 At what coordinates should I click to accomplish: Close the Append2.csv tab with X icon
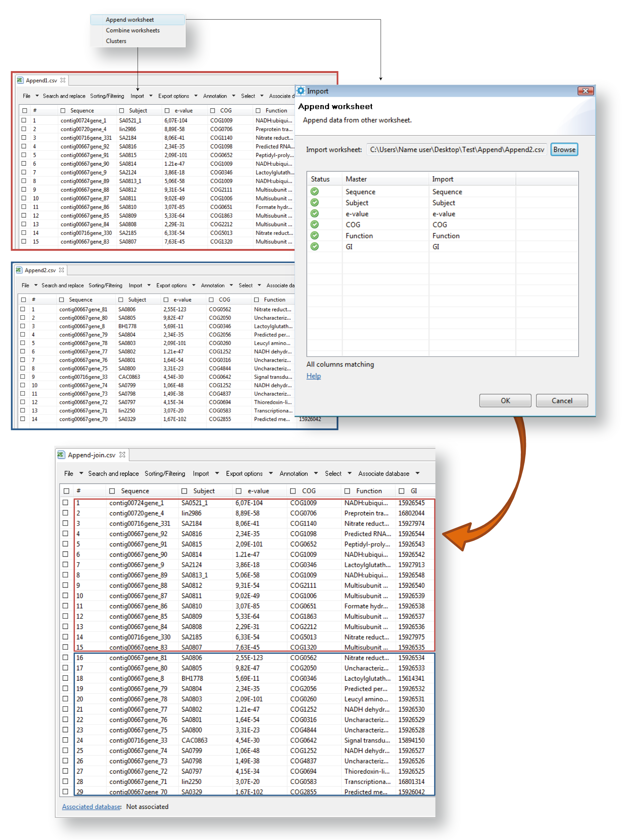(x=61, y=270)
